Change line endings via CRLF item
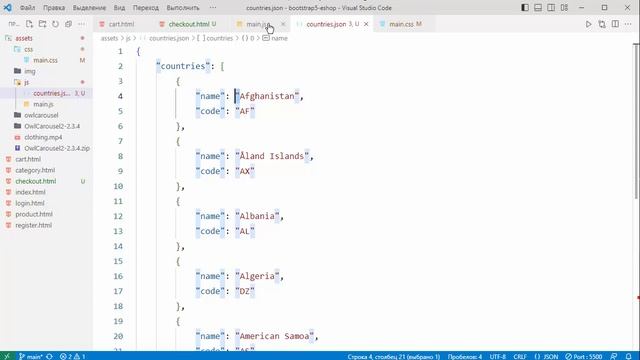The width and height of the screenshot is (640, 360). tap(520, 356)
